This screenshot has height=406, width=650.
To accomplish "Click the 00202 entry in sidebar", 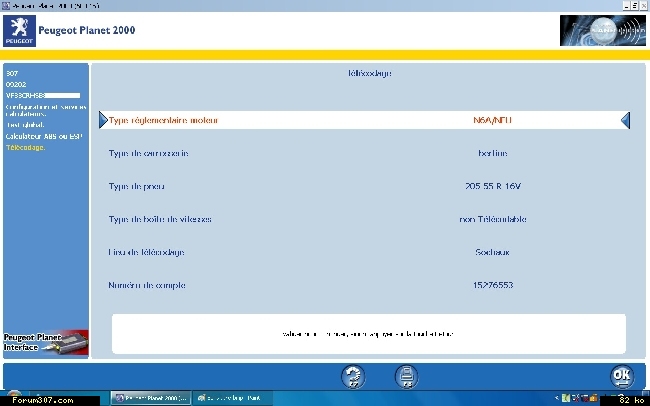I will (16, 84).
